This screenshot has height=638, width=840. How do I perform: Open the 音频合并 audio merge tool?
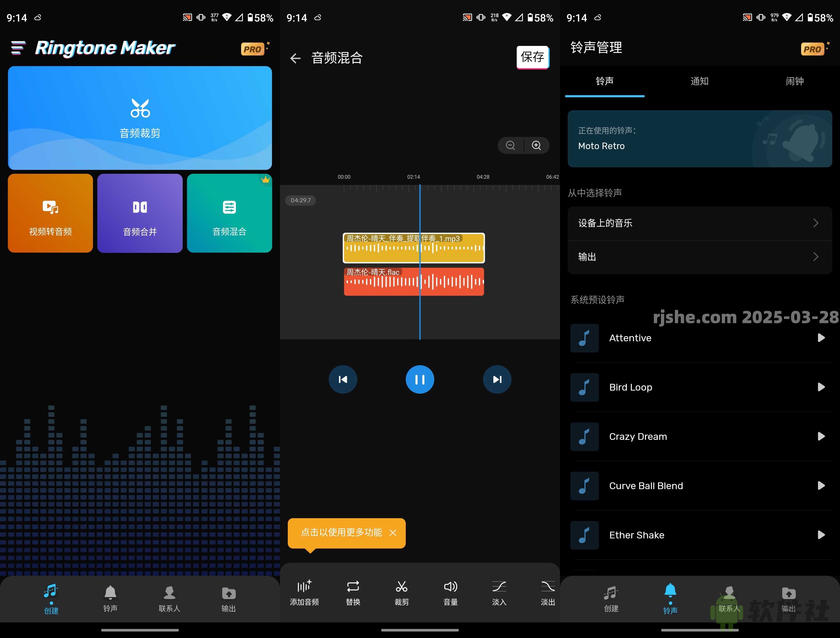139,213
